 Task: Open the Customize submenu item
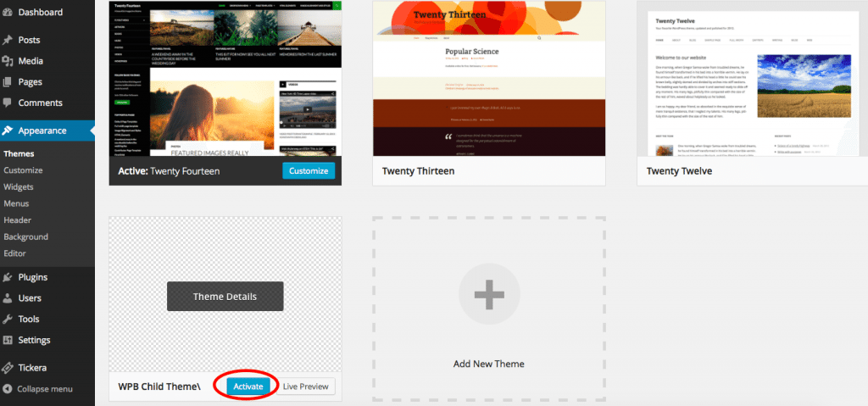[x=23, y=170]
